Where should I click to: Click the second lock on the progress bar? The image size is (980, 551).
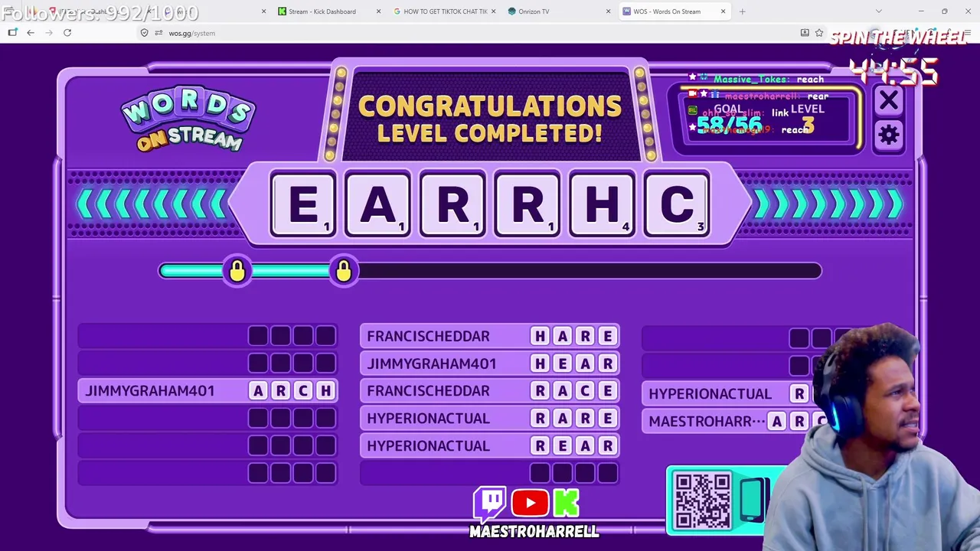pyautogui.click(x=344, y=271)
